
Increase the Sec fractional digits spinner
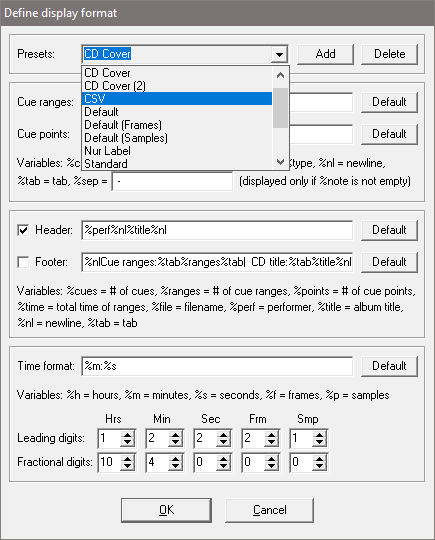point(224,458)
